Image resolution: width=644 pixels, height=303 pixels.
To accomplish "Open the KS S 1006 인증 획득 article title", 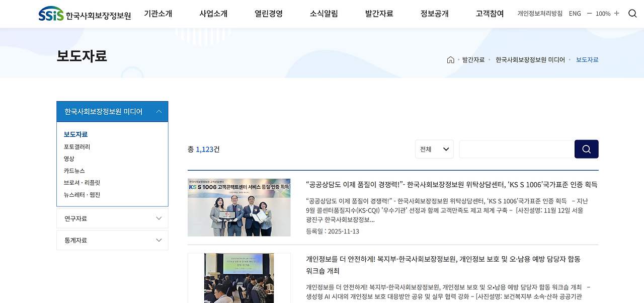I will (452, 185).
